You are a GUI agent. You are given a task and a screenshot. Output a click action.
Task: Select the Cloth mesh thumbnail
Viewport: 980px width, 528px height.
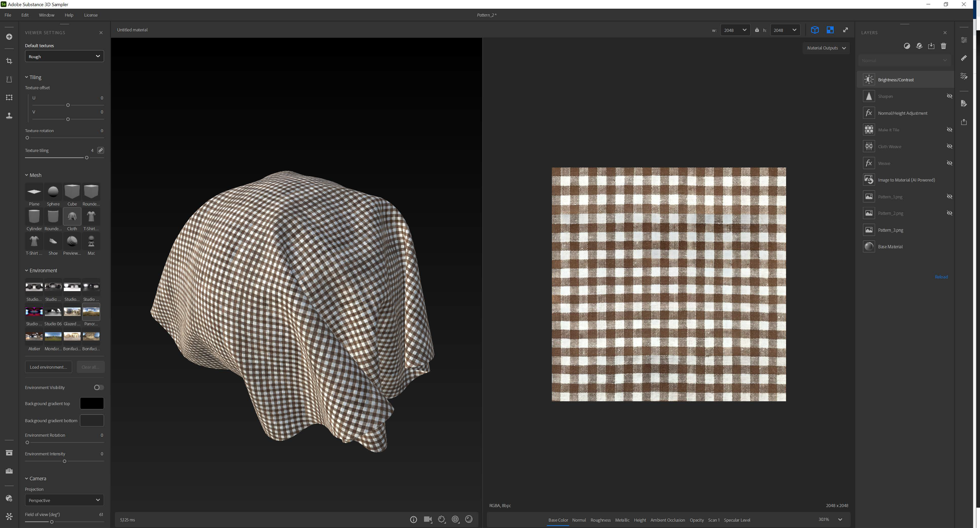(72, 217)
